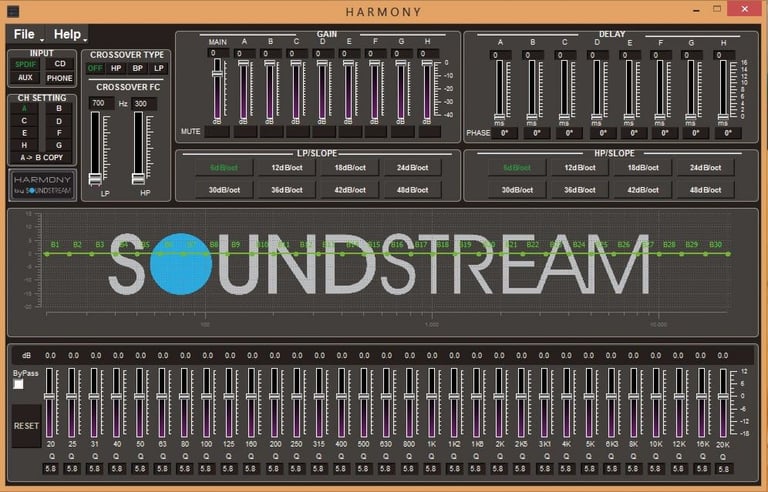Select 18dB/oct HP slope
This screenshot has width=768, height=492.
coord(643,168)
